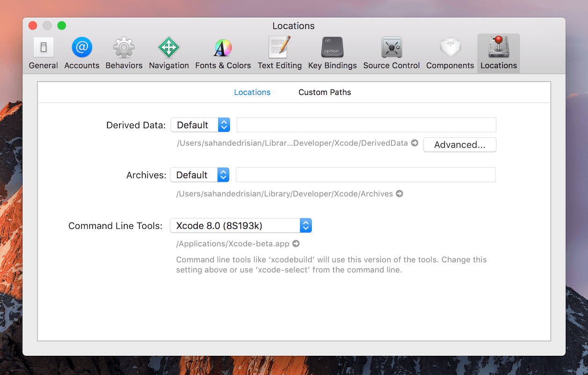Click the Advanced... button
This screenshot has width=588, height=375.
point(459,145)
